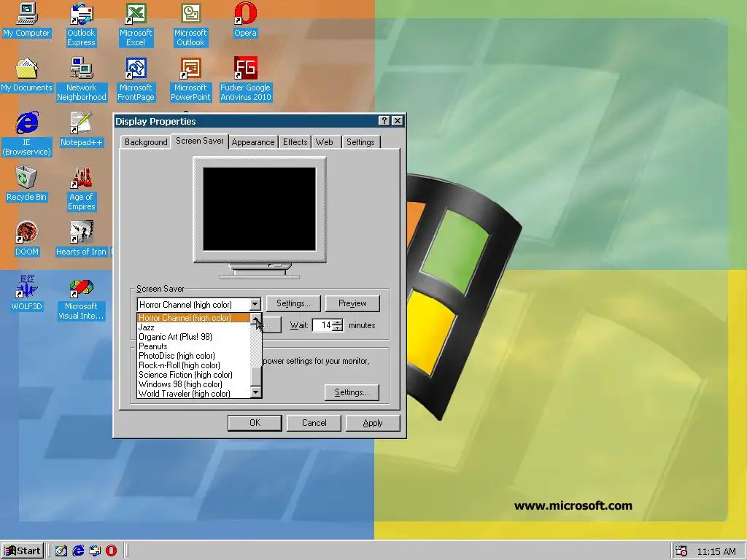
Task: Switch to the Appearance tab
Action: (x=253, y=142)
